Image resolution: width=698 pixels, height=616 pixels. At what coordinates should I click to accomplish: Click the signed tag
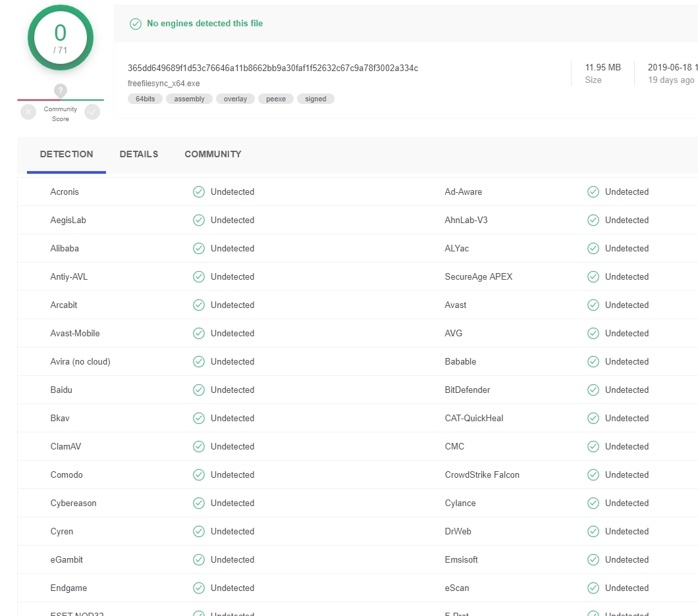(315, 99)
